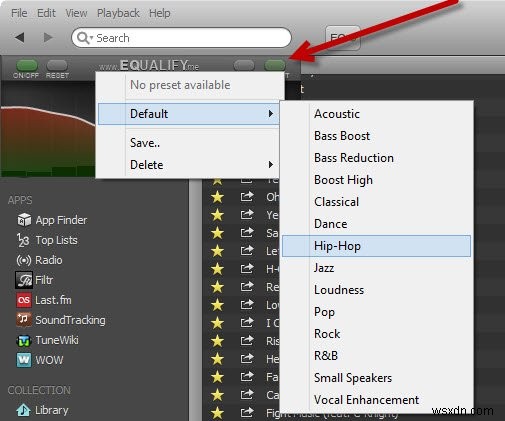Image resolution: width=505 pixels, height=421 pixels.
Task: Share the track starting with "Sa"
Action: [x=247, y=233]
